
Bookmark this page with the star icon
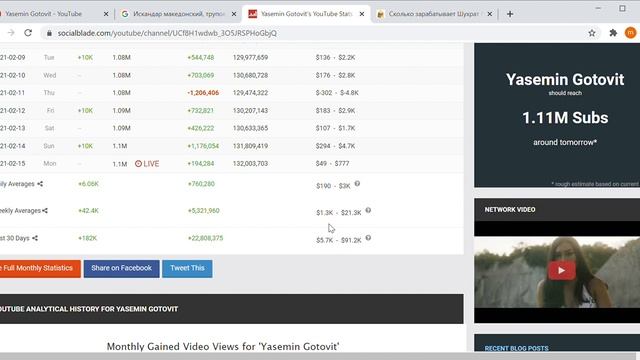pyautogui.click(x=592, y=33)
